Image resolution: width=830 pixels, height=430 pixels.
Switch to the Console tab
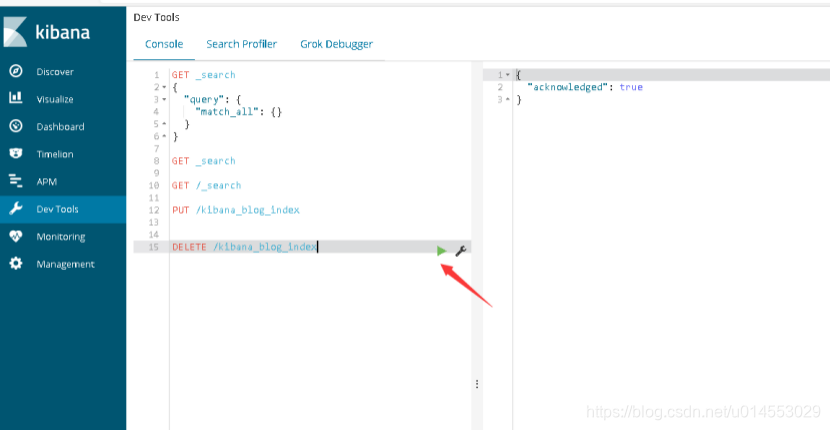(164, 44)
